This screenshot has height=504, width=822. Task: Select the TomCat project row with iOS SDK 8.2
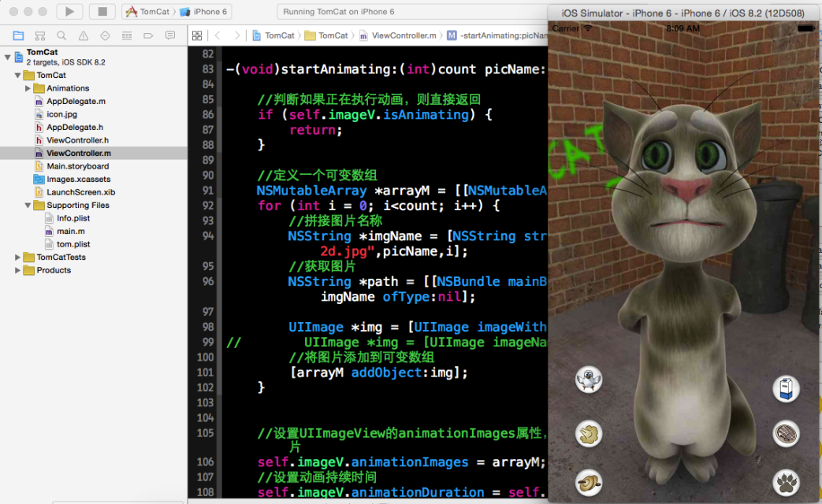click(93, 57)
